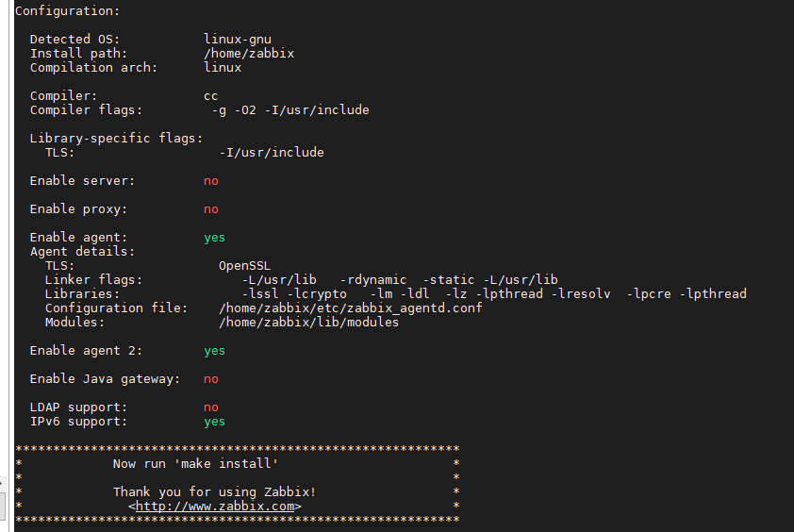Click the zabbix_agentd.conf configuration file path

[x=351, y=308]
